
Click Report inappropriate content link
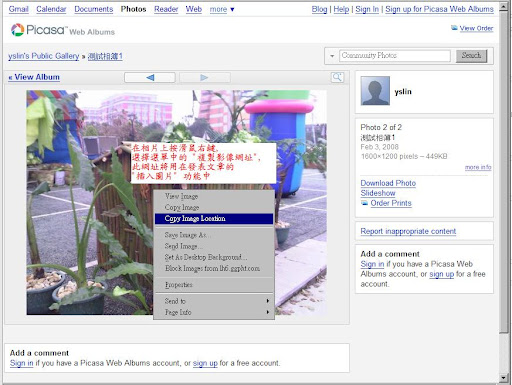point(408,231)
